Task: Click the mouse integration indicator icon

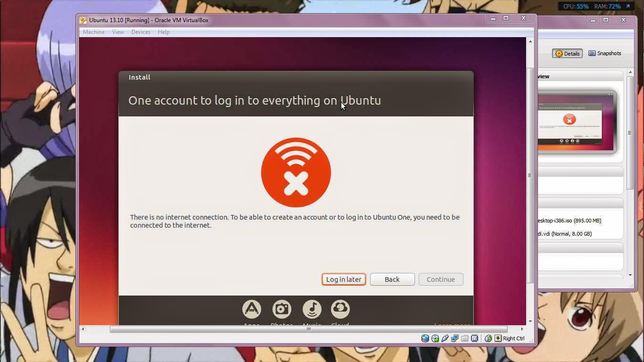Action: [x=488, y=338]
